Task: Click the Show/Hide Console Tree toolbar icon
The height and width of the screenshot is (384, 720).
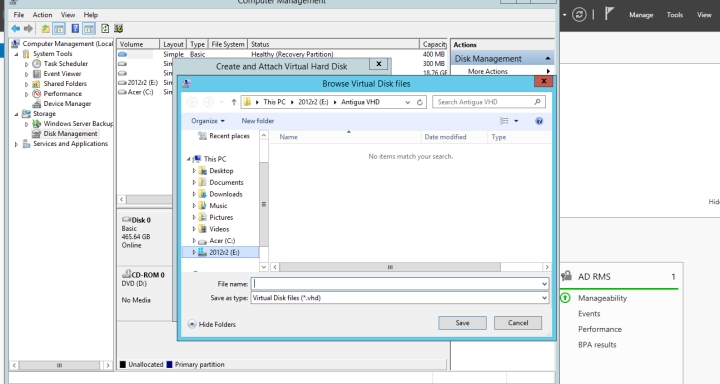Action: coord(59,28)
